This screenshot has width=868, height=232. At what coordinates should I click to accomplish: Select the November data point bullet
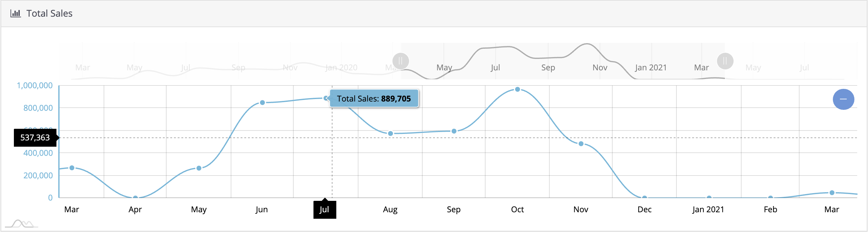581,144
